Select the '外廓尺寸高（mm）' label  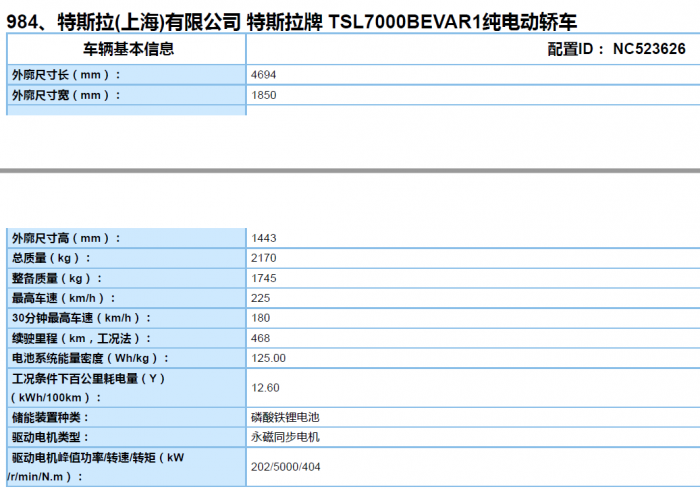pyautogui.click(x=66, y=238)
